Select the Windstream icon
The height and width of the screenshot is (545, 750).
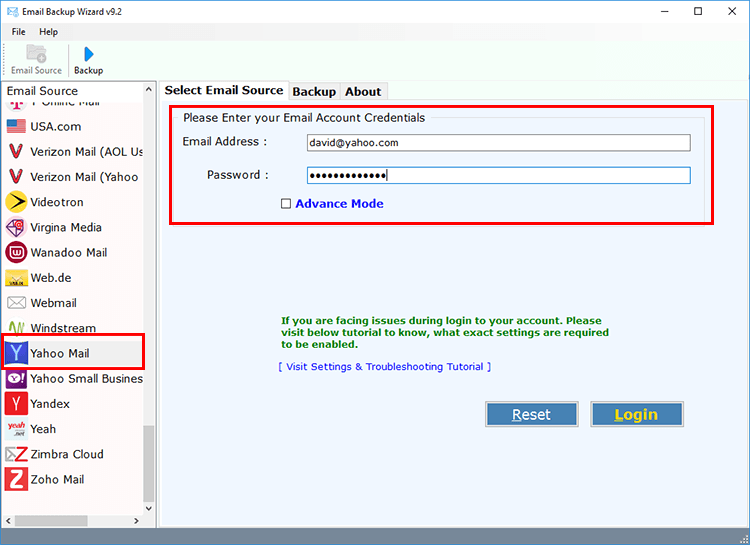(16, 327)
